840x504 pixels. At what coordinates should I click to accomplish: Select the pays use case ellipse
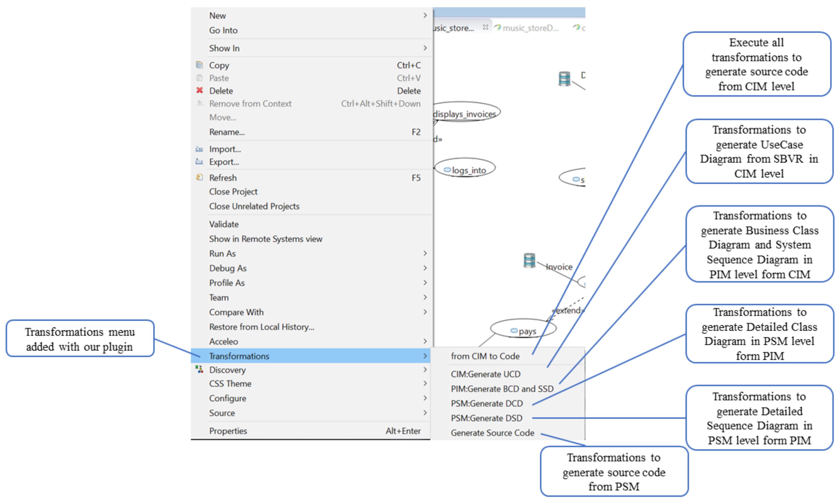click(x=523, y=329)
